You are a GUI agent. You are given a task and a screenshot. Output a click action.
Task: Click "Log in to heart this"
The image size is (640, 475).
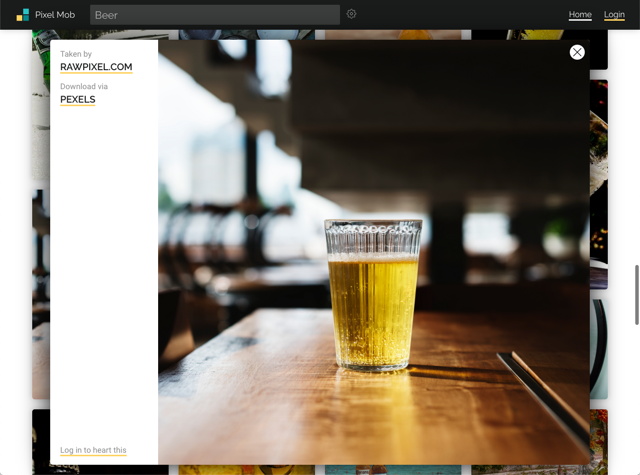click(x=93, y=450)
